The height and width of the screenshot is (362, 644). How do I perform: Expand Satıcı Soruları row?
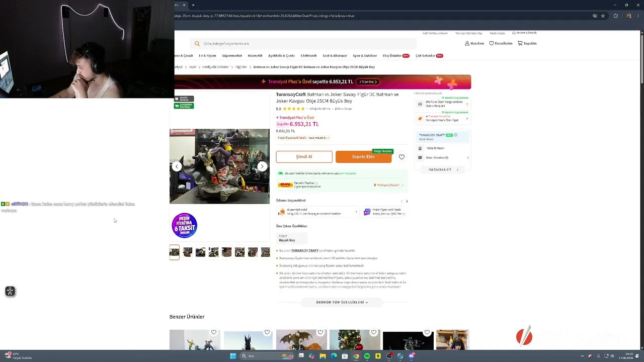tap(443, 158)
